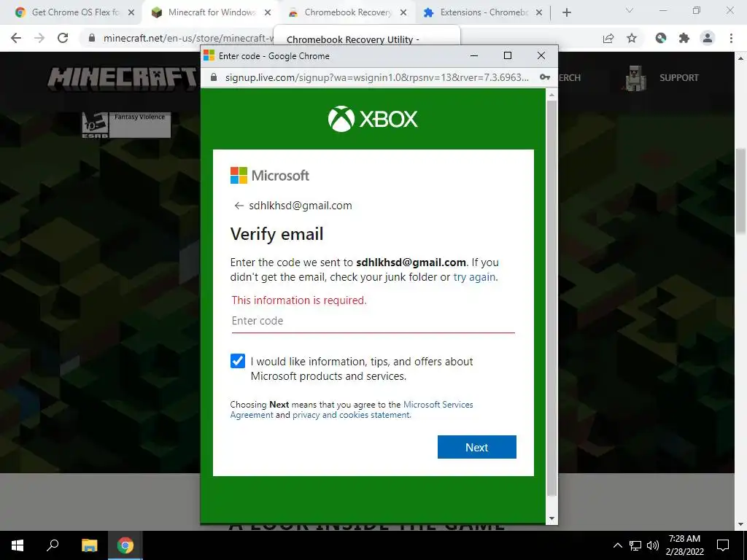Open the taskbar clock and date
The width and height of the screenshot is (747, 560).
[x=684, y=545]
